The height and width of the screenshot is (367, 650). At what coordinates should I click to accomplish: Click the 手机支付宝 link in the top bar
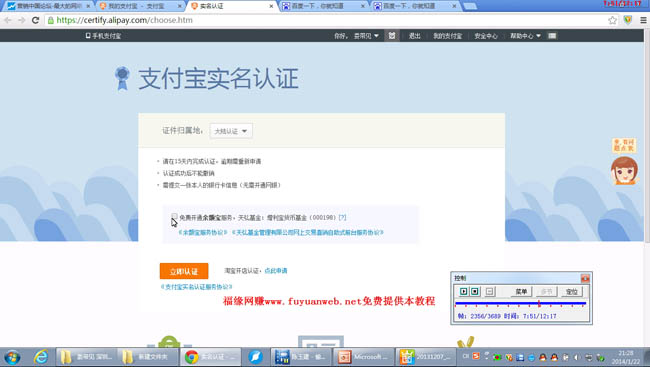pos(103,36)
